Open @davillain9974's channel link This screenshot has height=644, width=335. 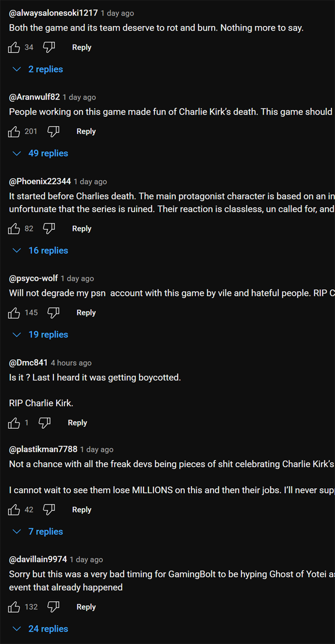click(x=38, y=560)
